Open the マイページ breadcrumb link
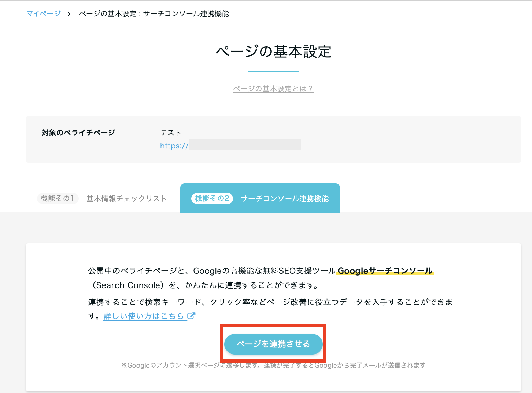The height and width of the screenshot is (393, 532). point(44,14)
